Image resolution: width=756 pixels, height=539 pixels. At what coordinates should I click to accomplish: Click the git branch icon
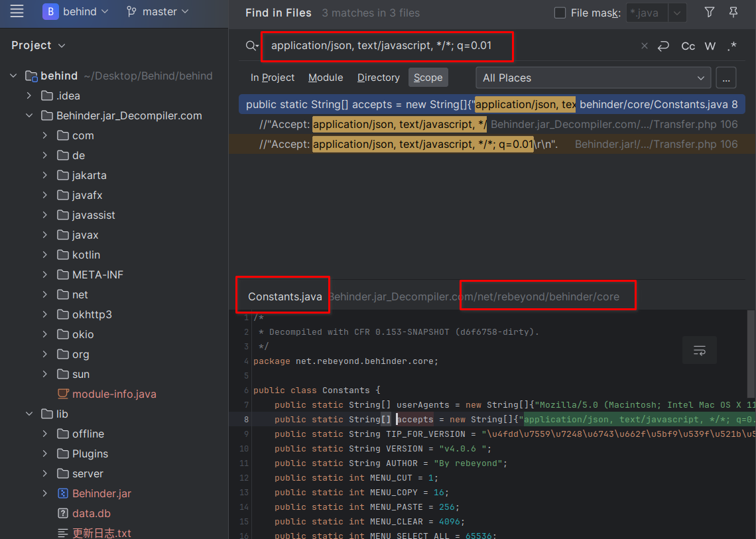point(131,11)
